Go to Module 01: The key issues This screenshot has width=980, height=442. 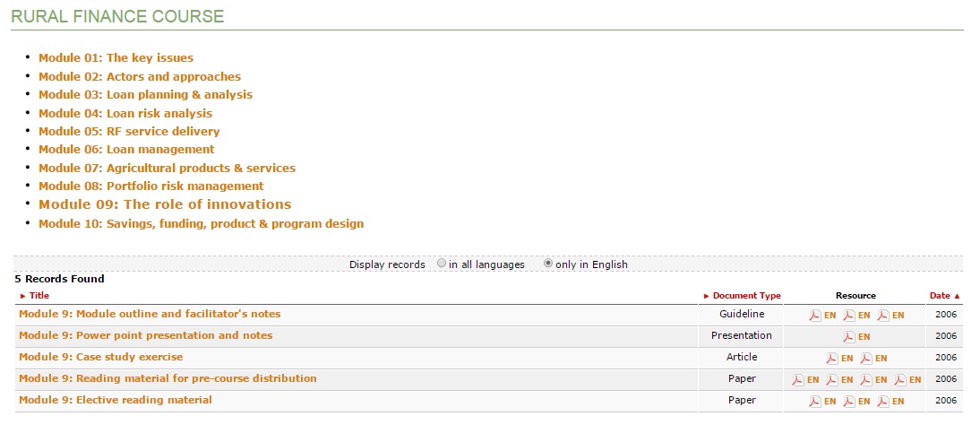point(116,58)
